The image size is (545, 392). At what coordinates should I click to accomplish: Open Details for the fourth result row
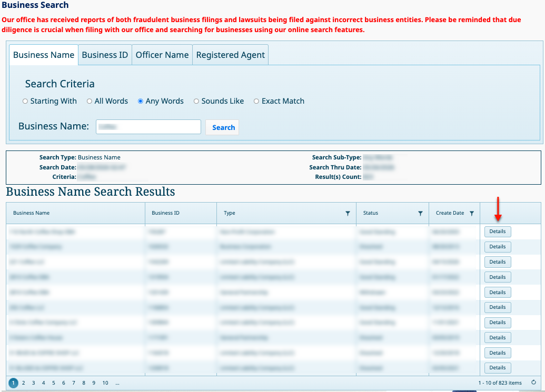[x=498, y=277]
